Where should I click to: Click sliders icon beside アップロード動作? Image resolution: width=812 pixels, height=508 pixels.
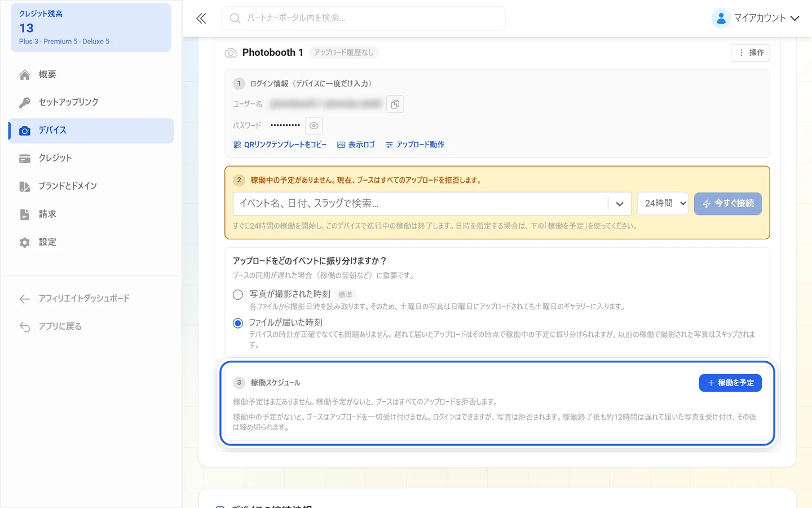coord(389,145)
